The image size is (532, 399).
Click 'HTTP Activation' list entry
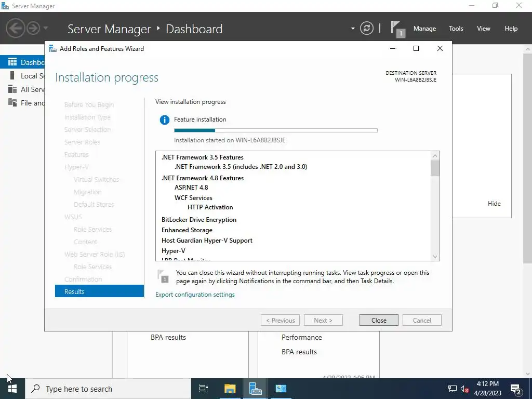tap(210, 207)
